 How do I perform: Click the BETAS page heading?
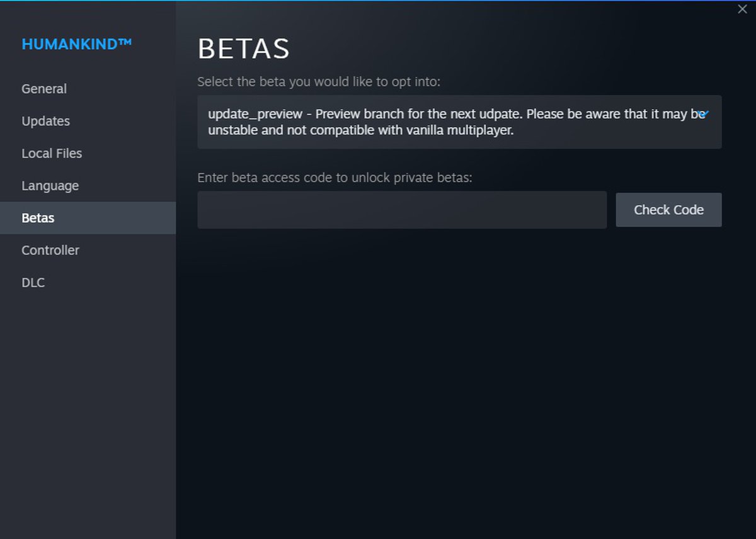[243, 49]
